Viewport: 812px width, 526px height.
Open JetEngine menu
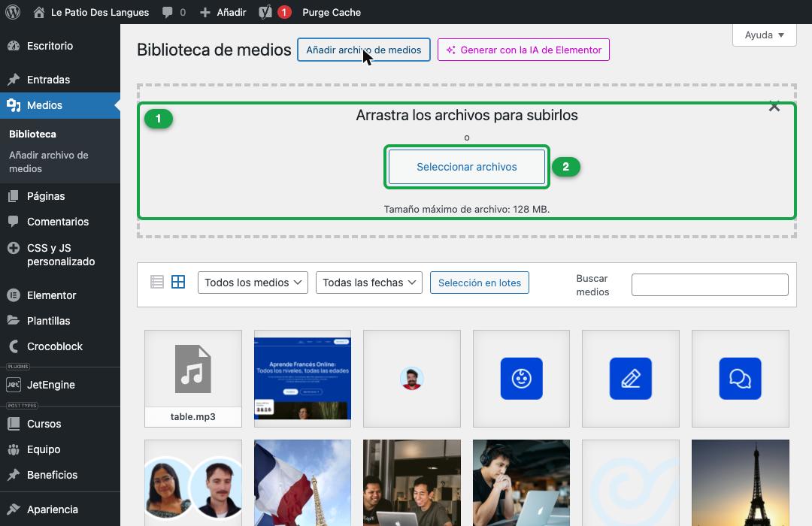tap(60, 385)
